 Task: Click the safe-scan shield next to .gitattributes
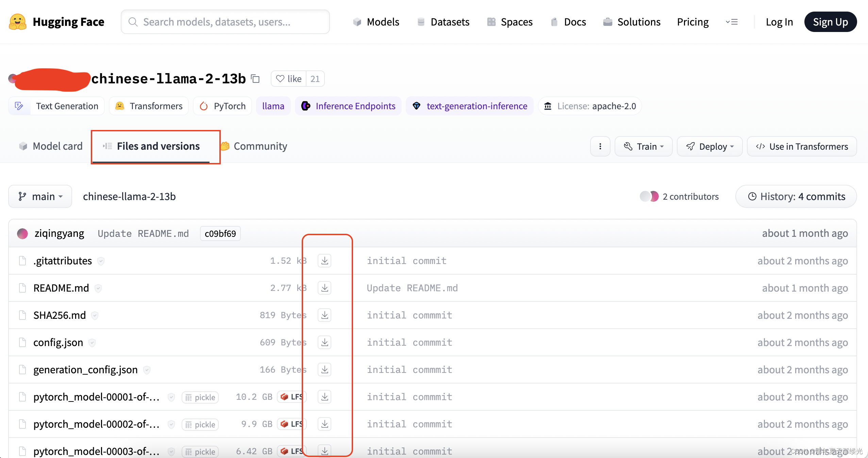(x=101, y=261)
